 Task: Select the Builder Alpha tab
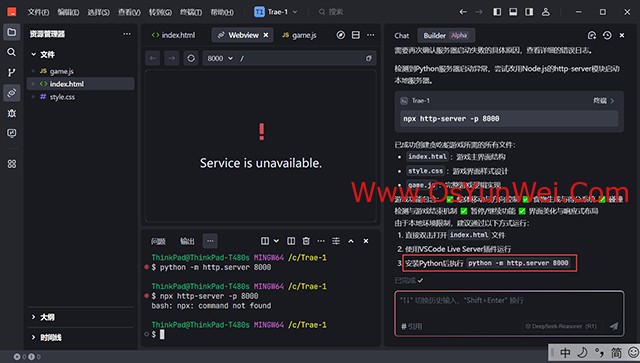click(x=446, y=36)
